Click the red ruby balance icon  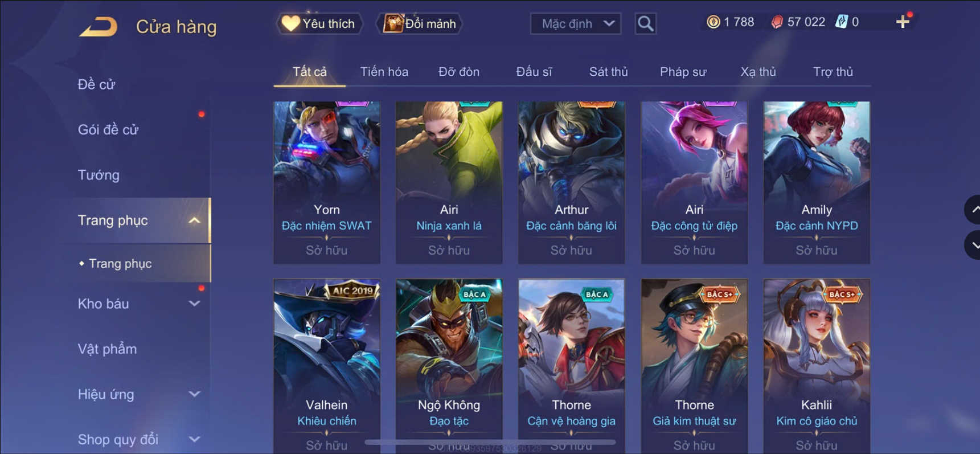[777, 22]
